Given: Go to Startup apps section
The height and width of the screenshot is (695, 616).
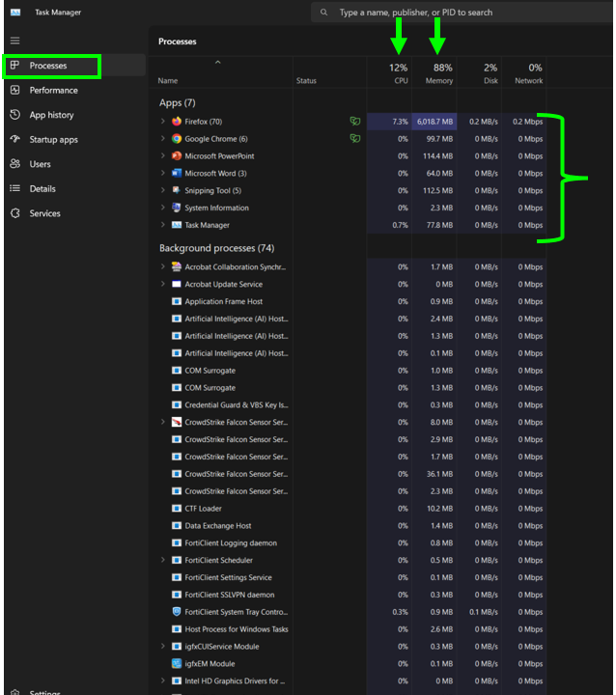Looking at the screenshot, I should tap(53, 140).
